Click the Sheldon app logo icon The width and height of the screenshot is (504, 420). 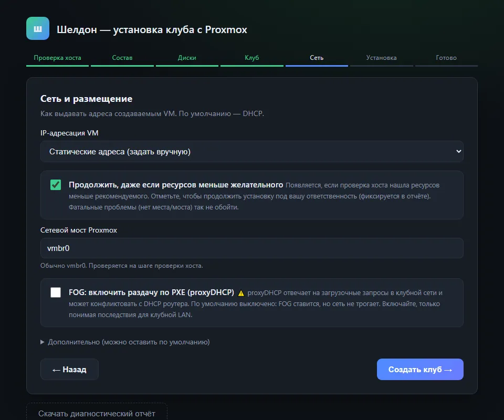point(38,28)
